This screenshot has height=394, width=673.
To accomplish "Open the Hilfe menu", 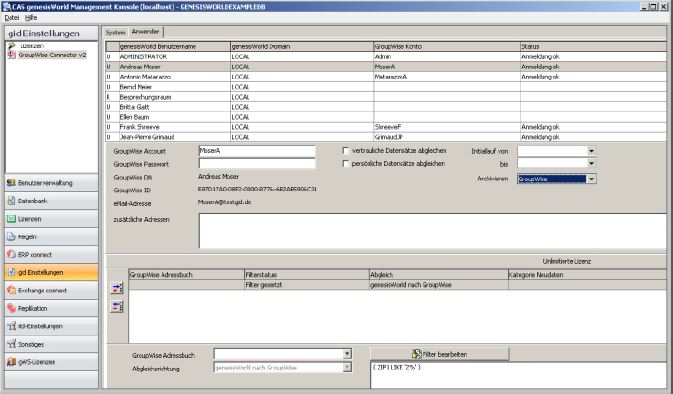I will [x=31, y=18].
